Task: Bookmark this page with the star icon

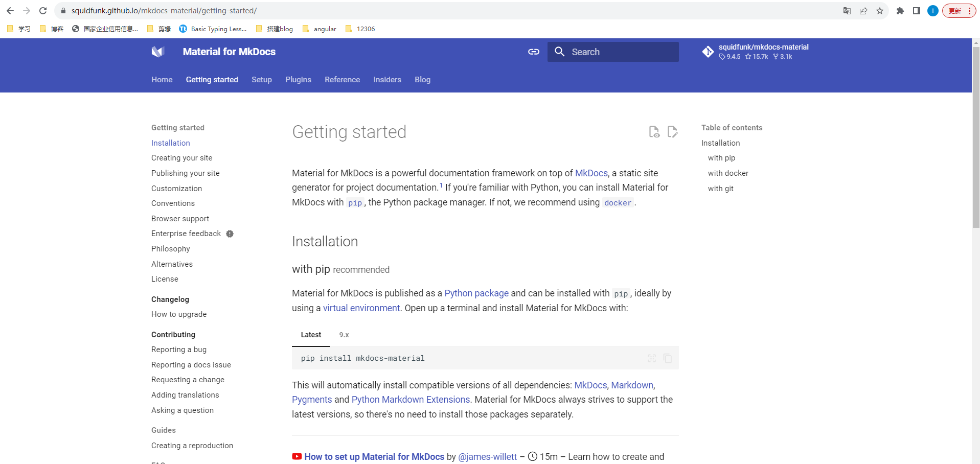Action: (880, 11)
